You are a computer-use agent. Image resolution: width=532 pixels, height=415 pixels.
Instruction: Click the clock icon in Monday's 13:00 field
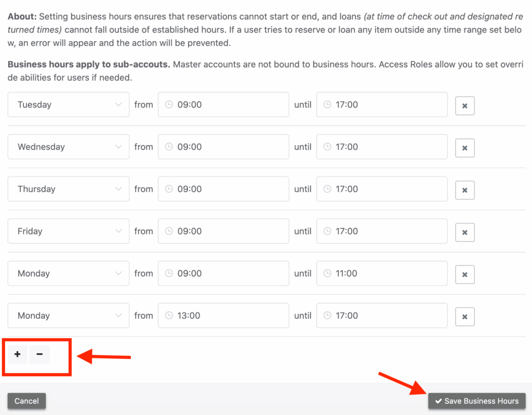(169, 315)
